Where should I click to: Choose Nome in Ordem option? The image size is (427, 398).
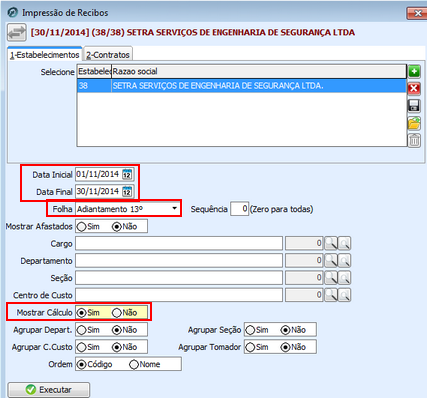click(134, 365)
